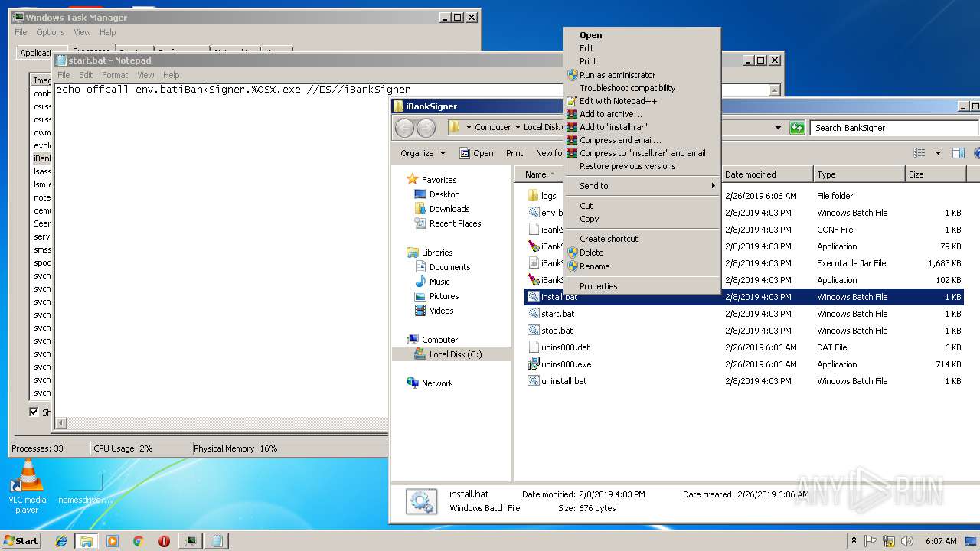Open Recent Places in navigation pane
The image size is (980, 551).
click(x=455, y=223)
